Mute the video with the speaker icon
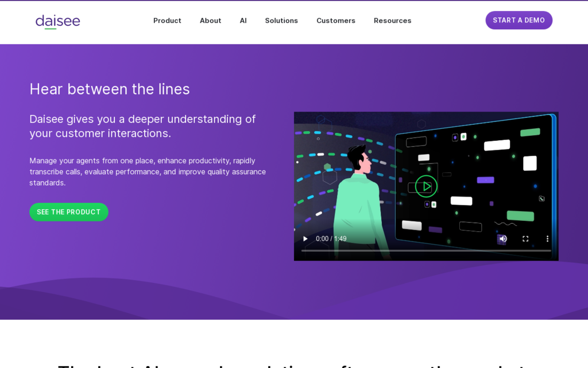The image size is (588, 368). pos(503,239)
